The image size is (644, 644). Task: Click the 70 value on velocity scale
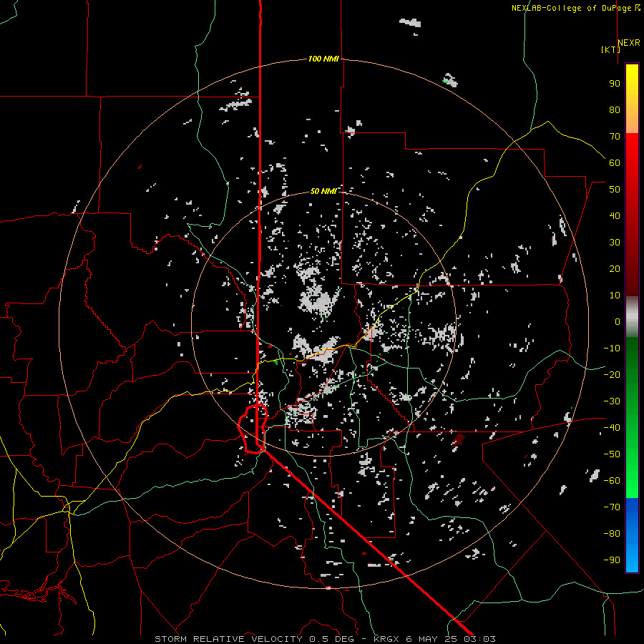(615, 137)
